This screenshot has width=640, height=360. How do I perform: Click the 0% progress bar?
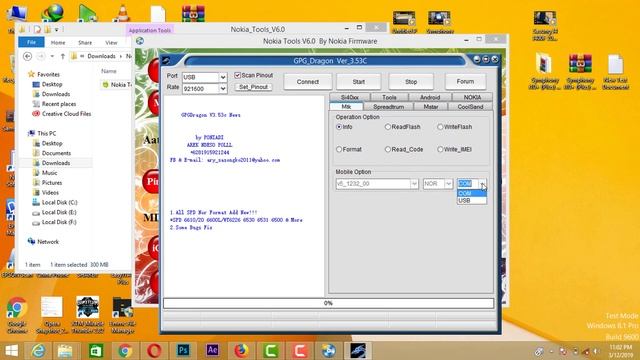tap(328, 303)
